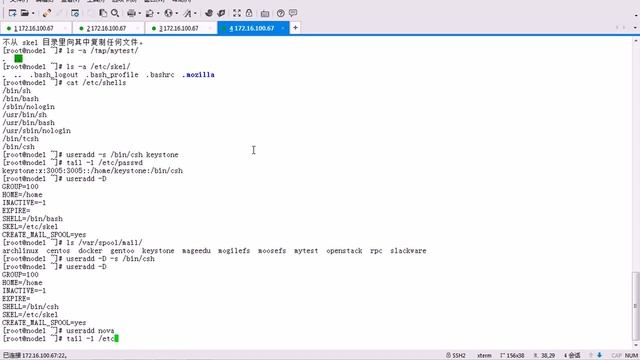
Task: Click the Disconnect link icon
Action: point(47,13)
